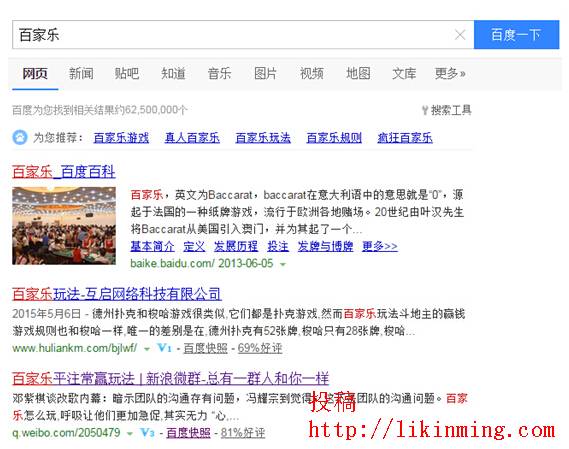
Task: Open the V3 credibility badge icon
Action: 147,432
